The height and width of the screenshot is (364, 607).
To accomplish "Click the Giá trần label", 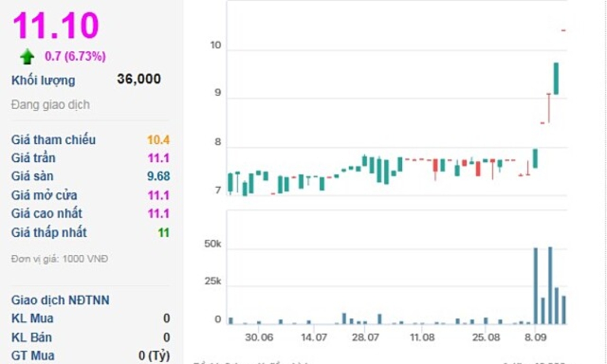I will point(34,158).
